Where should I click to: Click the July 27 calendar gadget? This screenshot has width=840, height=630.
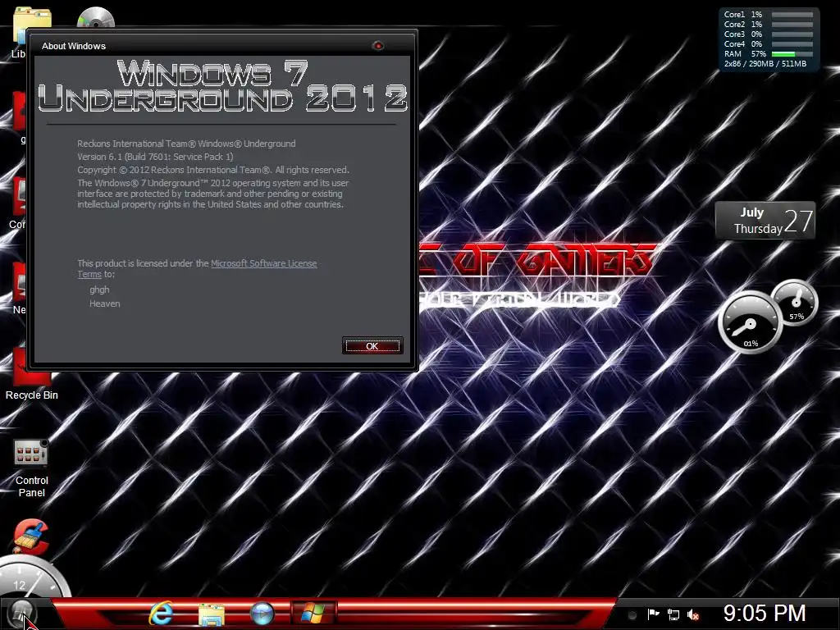point(765,220)
